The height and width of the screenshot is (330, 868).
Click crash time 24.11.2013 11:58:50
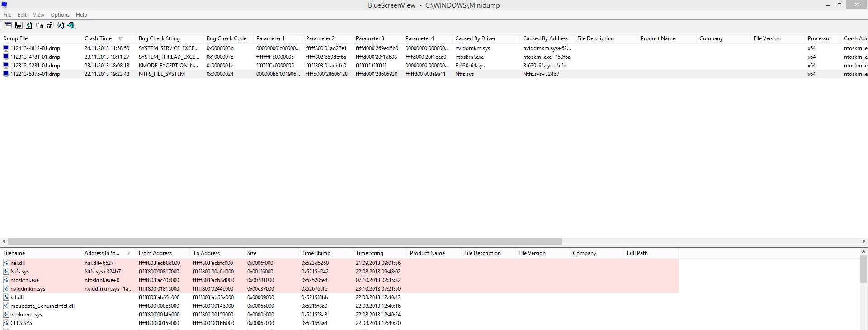coord(107,48)
